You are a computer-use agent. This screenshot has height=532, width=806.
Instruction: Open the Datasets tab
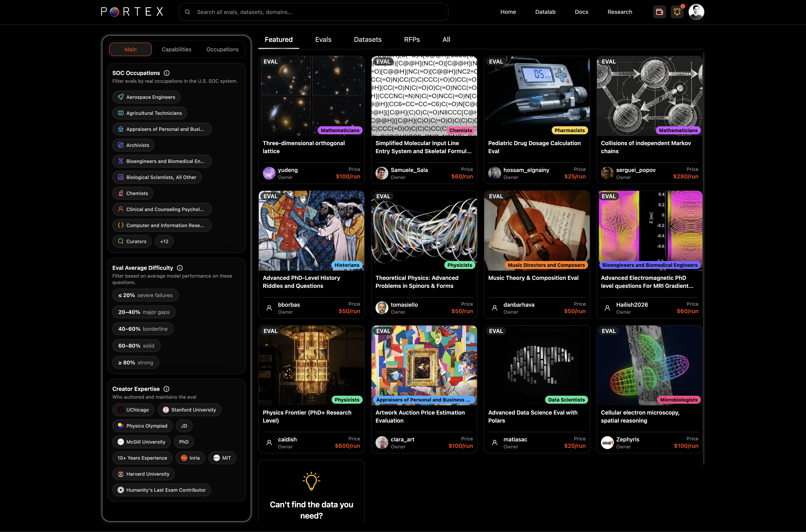click(x=367, y=40)
